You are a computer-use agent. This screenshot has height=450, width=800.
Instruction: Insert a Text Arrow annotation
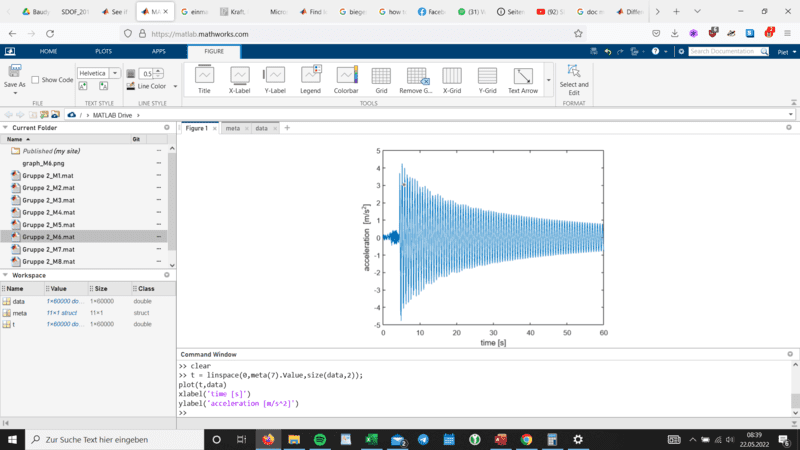point(522,78)
